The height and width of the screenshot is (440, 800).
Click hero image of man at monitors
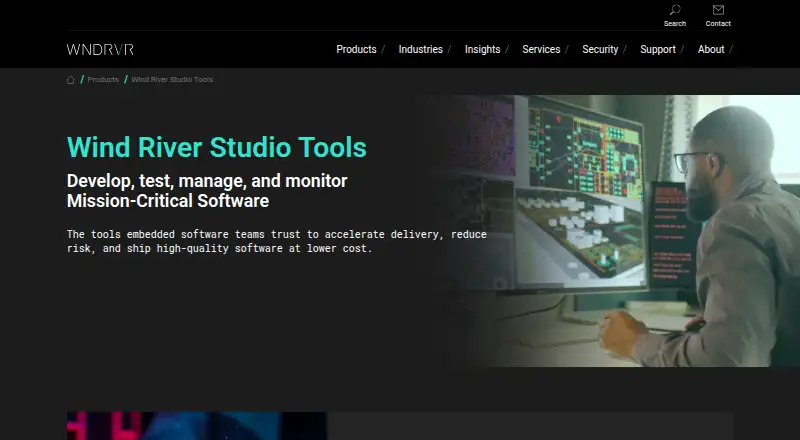[x=615, y=231]
